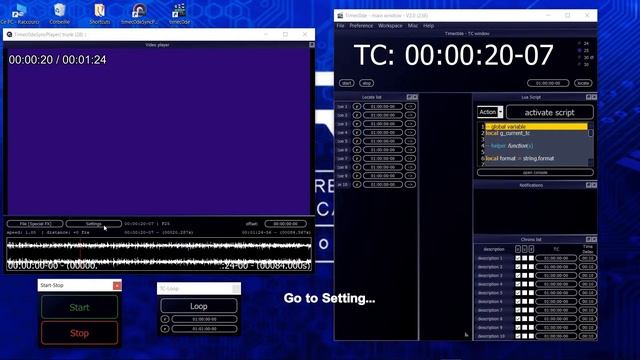
Task: Click the P button in Loc 8 row
Action: pyautogui.click(x=357, y=167)
